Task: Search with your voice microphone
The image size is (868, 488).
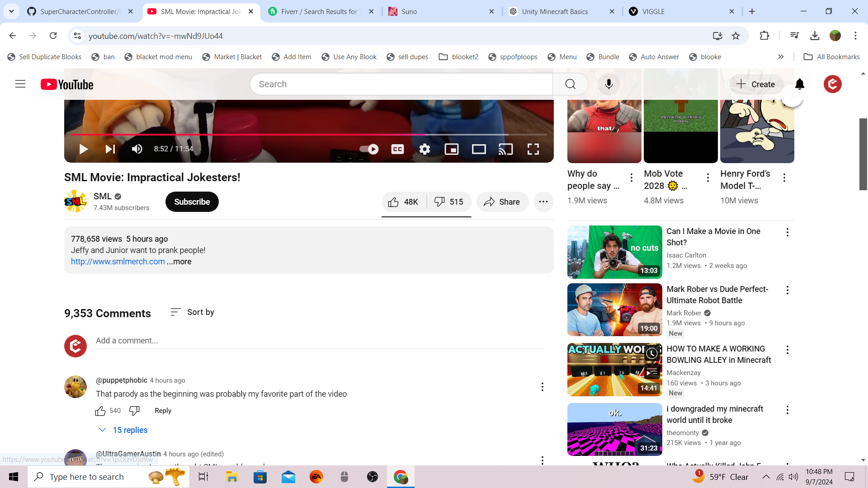Action: [x=609, y=84]
